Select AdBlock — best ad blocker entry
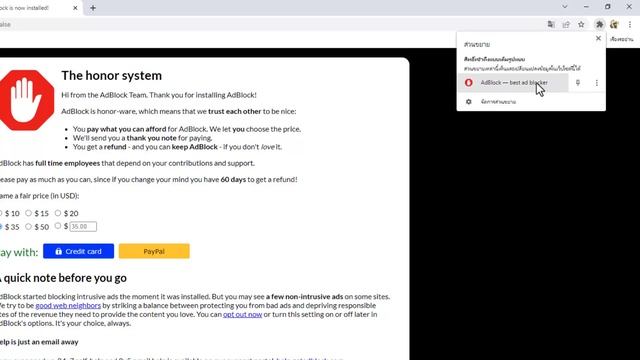Screen dimensions: 640x360 (513, 83)
